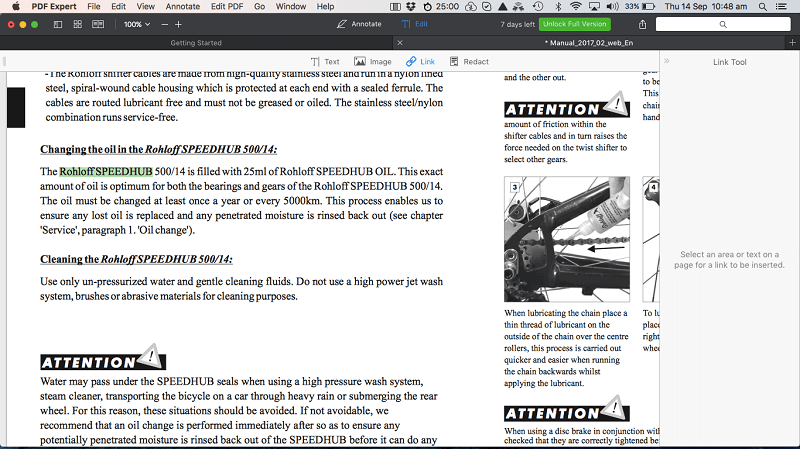The width and height of the screenshot is (800, 449).
Task: Open Spotlight search icon
Action: coord(762,7)
